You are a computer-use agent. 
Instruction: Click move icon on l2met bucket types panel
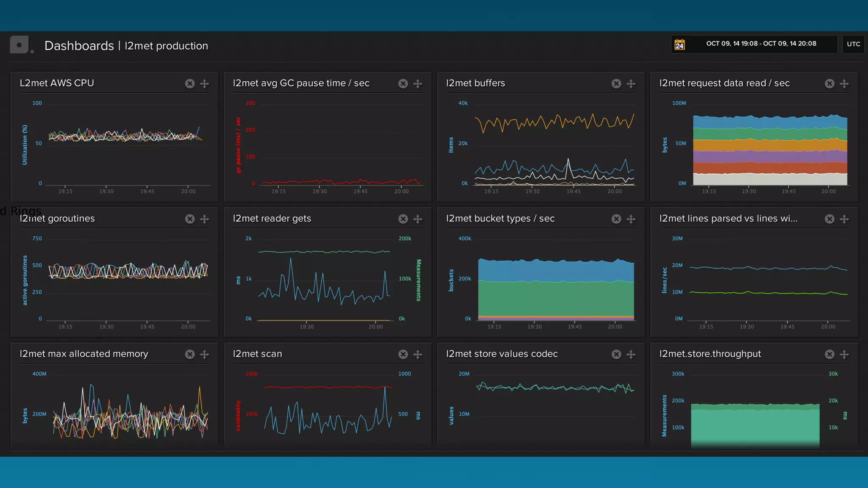click(x=631, y=219)
